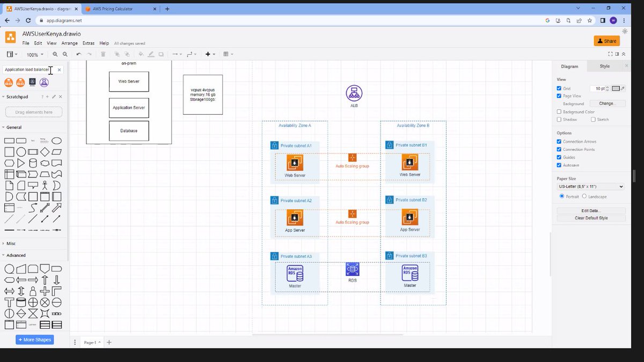Enable the Shadow checkbox
The height and width of the screenshot is (362, 644).
tap(559, 120)
